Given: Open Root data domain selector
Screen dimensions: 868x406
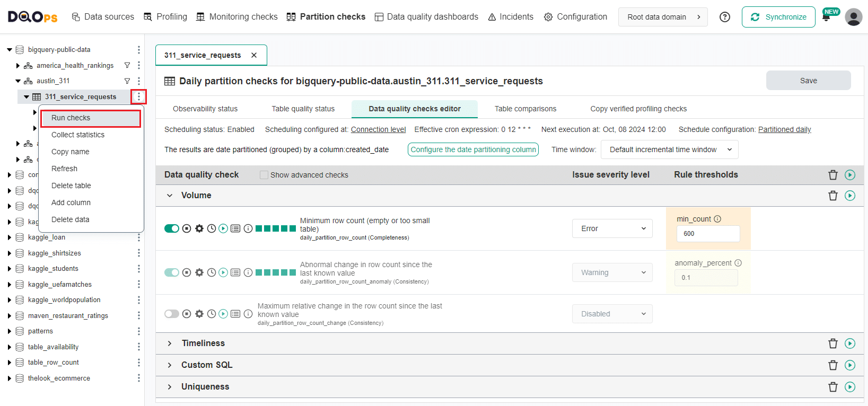Looking at the screenshot, I should tap(663, 17).
